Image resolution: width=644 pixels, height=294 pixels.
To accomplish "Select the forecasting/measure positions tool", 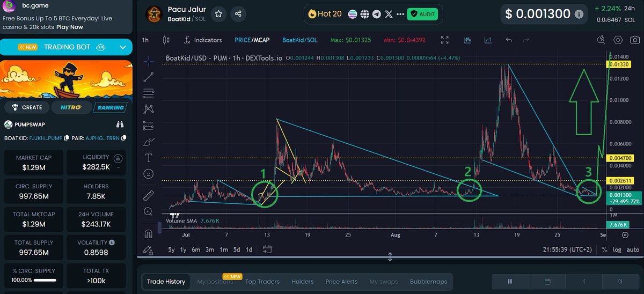I will point(149,126).
